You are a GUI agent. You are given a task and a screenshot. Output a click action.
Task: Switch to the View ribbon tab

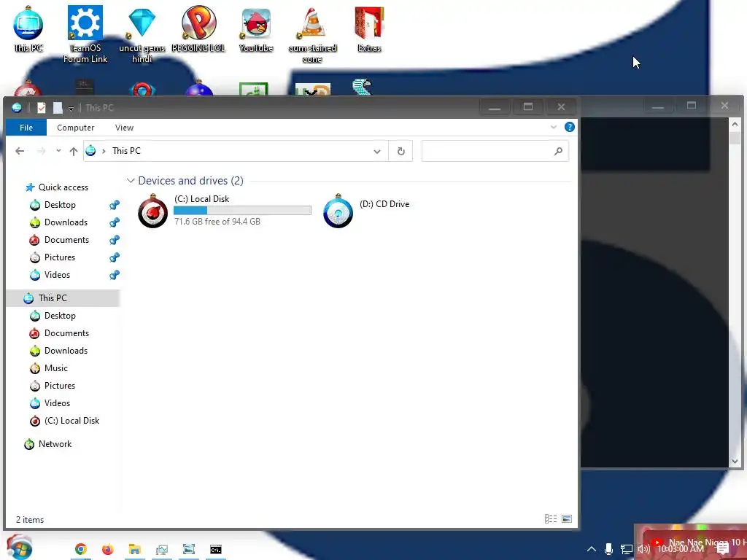124,128
